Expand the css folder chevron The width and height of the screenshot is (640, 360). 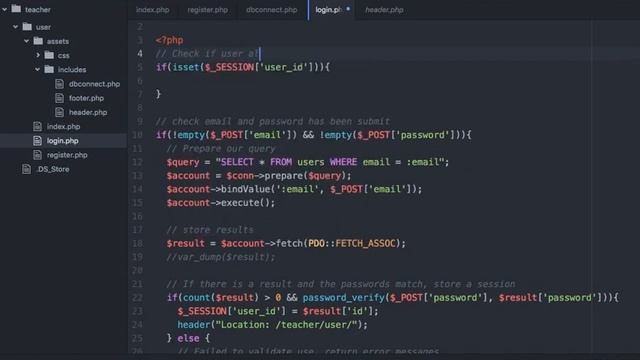[38, 55]
